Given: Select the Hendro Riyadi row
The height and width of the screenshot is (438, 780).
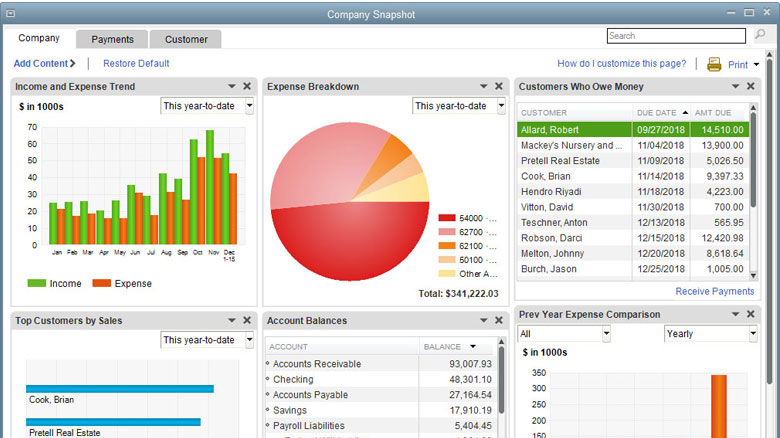Looking at the screenshot, I should (633, 192).
